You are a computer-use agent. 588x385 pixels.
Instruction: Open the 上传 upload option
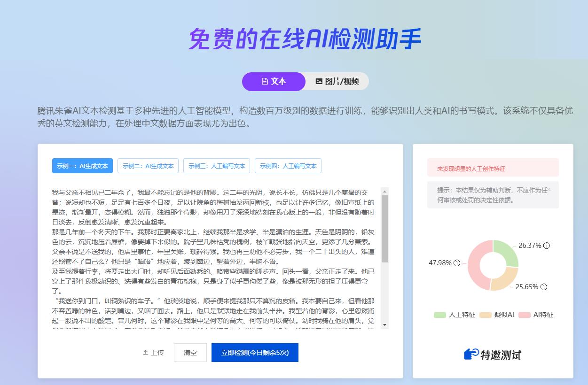point(154,353)
